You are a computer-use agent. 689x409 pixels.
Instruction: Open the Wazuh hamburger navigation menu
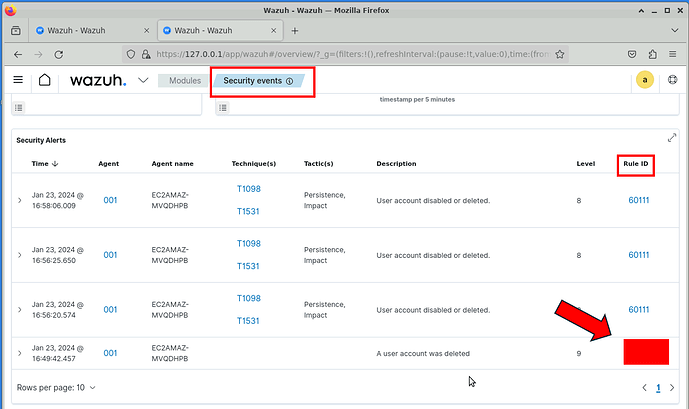click(x=18, y=80)
